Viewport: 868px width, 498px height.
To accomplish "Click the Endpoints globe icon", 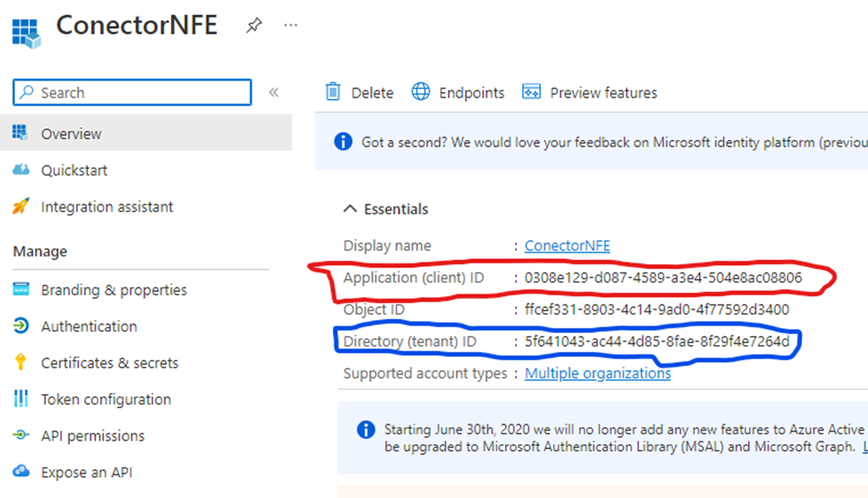I will pyautogui.click(x=421, y=91).
